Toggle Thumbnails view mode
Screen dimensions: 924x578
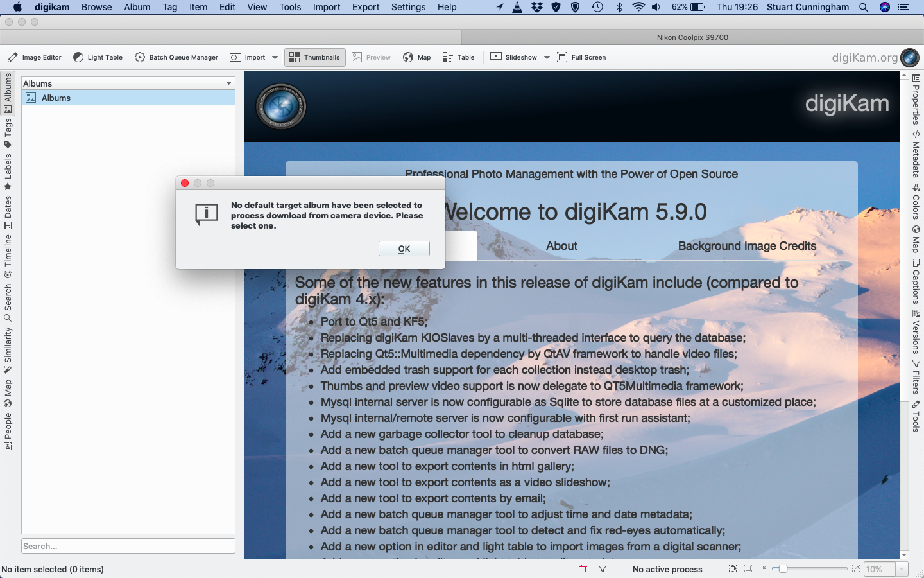tap(315, 57)
